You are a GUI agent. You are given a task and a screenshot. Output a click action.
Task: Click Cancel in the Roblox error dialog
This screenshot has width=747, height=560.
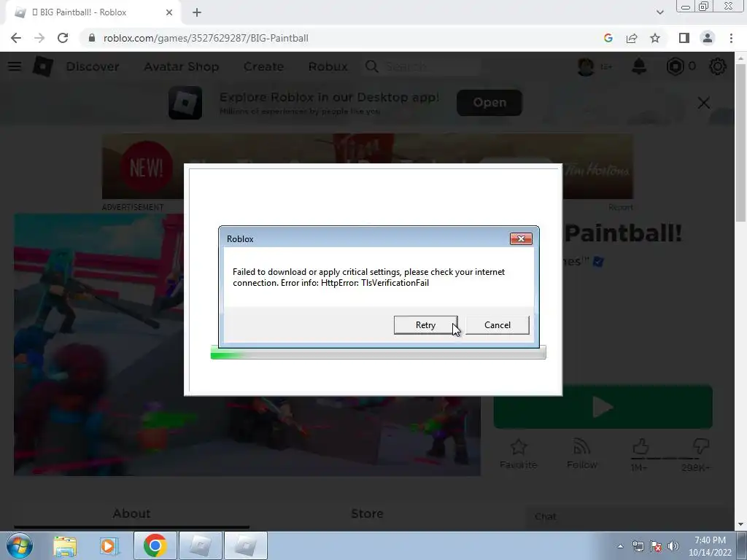[498, 324]
